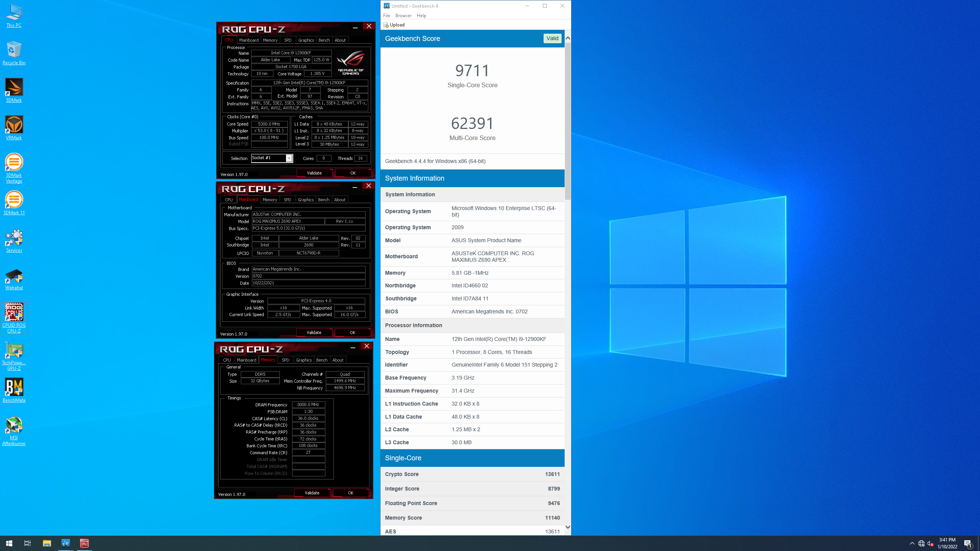Click Validate in the Memory CPU-Z window

coord(312,493)
